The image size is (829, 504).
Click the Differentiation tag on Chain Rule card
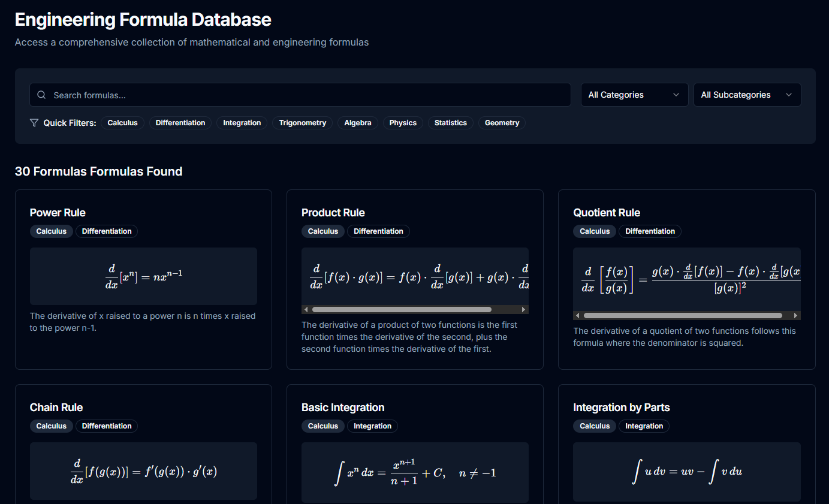tap(106, 426)
